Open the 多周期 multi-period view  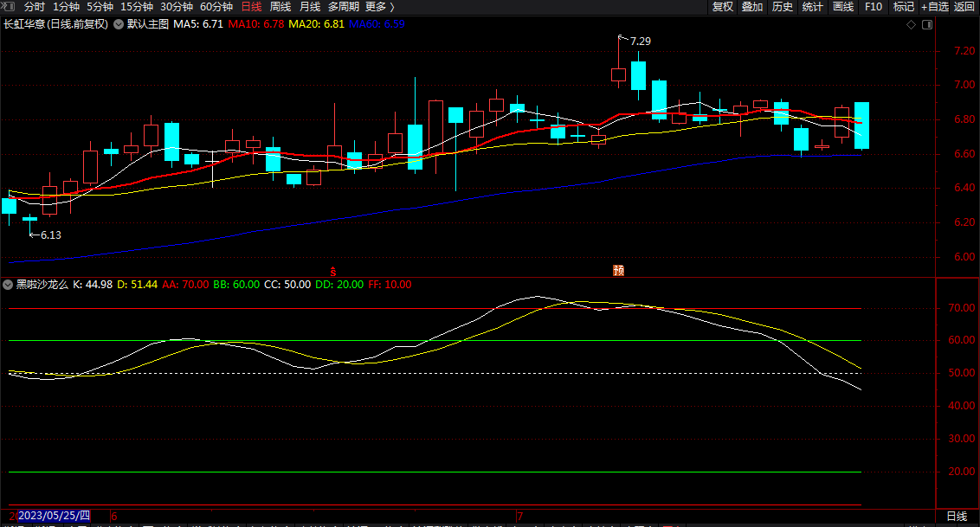343,6
